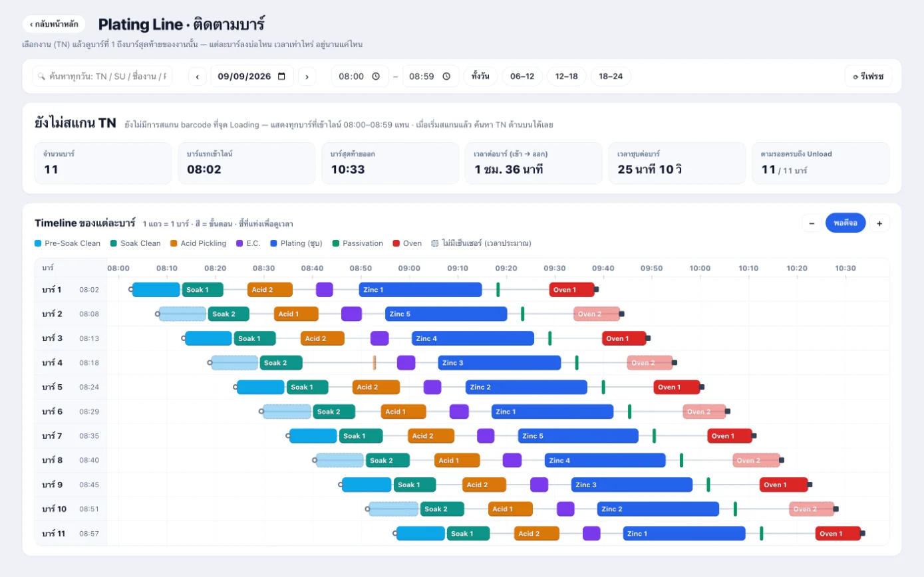Click the บาร์ 6 row label
Image resolution: width=924 pixels, height=577 pixels.
coord(52,411)
